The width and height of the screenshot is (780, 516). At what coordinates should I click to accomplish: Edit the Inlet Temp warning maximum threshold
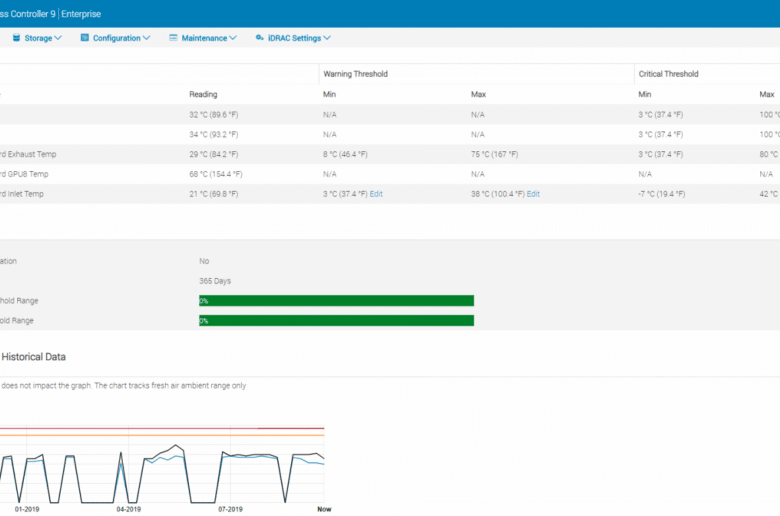point(533,194)
